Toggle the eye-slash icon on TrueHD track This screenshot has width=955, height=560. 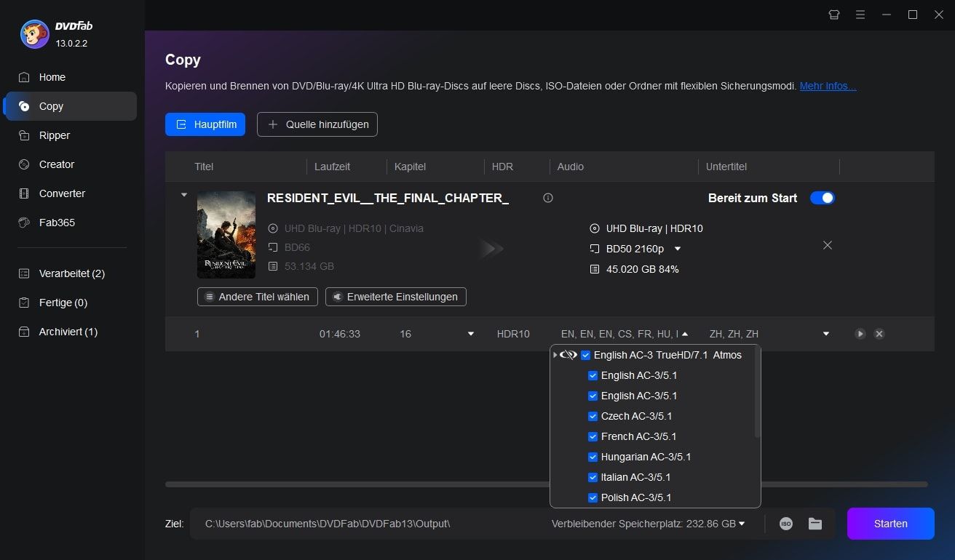tap(568, 355)
